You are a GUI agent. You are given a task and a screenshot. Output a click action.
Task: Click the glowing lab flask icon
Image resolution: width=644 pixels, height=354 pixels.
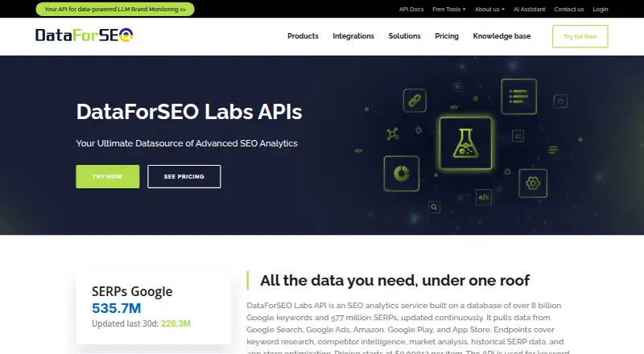pos(465,143)
